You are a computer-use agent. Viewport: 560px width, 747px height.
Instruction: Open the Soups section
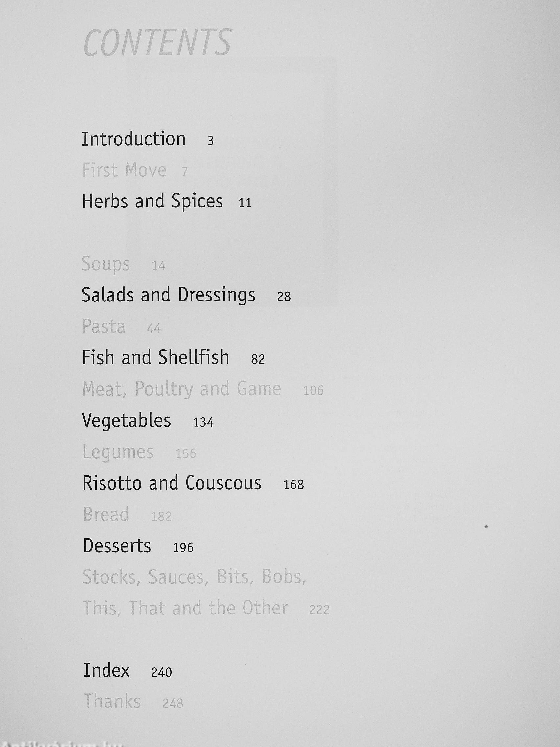tap(105, 264)
